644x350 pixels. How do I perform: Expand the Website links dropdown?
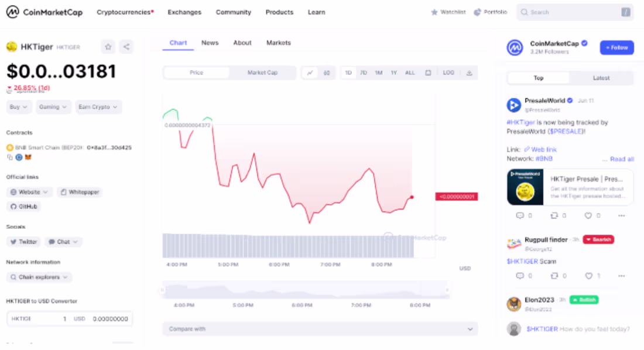[x=29, y=192]
